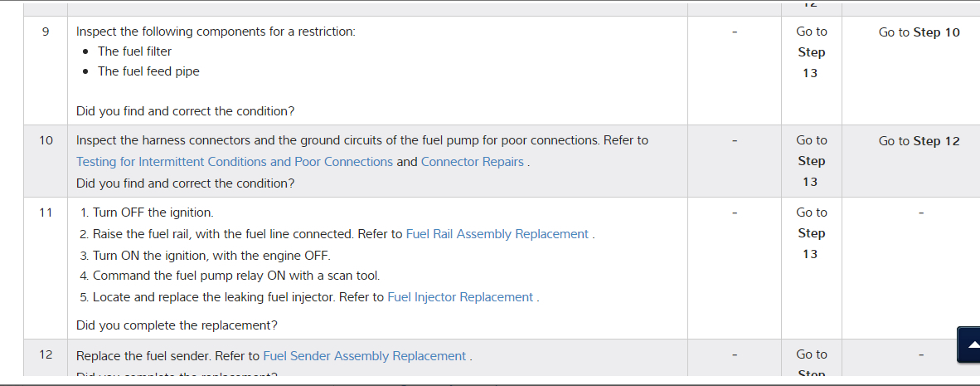Select step number 9 cell

(x=46, y=32)
